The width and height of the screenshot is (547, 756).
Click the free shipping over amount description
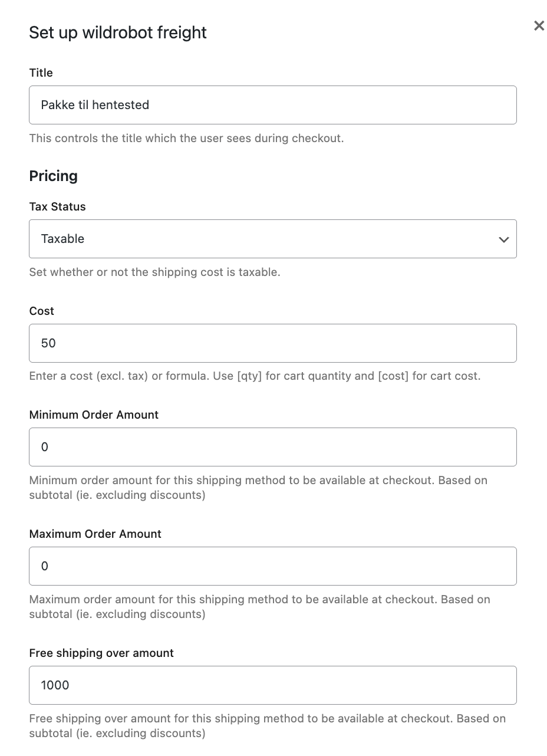pos(267,726)
